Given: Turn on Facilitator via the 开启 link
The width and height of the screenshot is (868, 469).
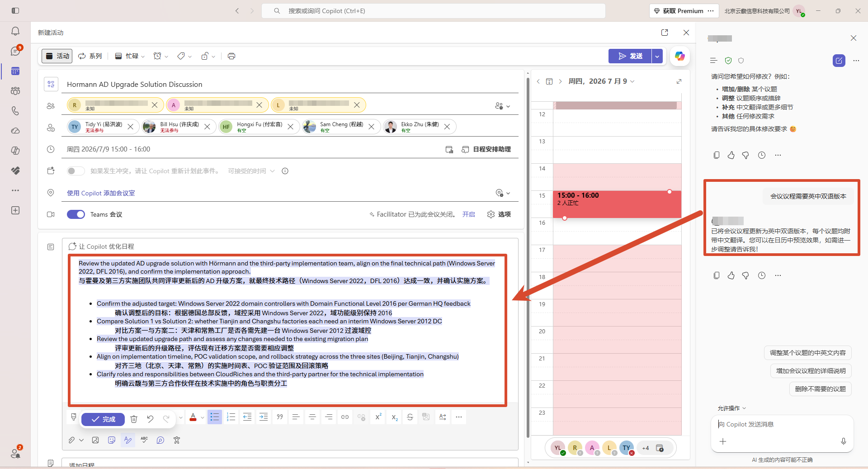Looking at the screenshot, I should pos(468,214).
